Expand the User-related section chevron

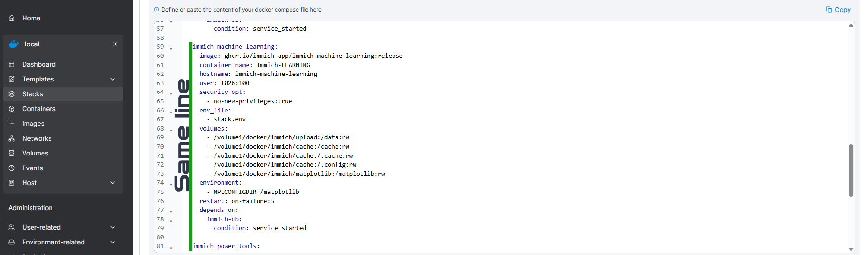pyautogui.click(x=113, y=227)
